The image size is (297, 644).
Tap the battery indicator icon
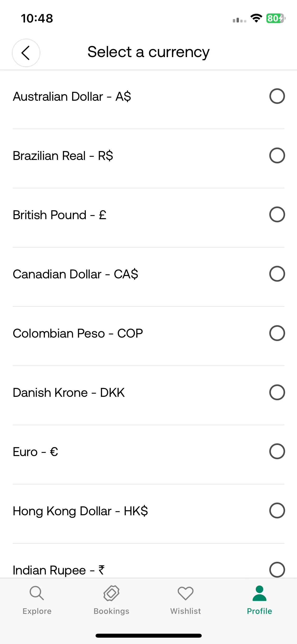pos(276,18)
